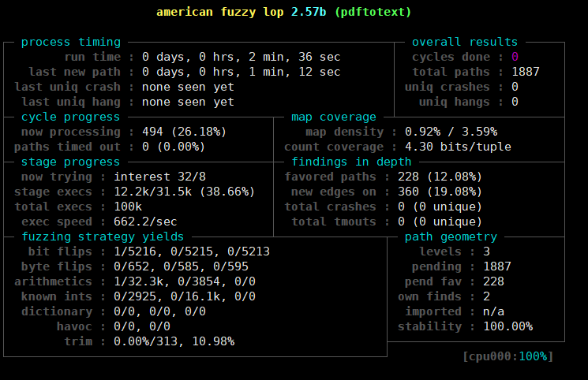Click the cycles done value '0'
588x380 pixels.
point(515,57)
